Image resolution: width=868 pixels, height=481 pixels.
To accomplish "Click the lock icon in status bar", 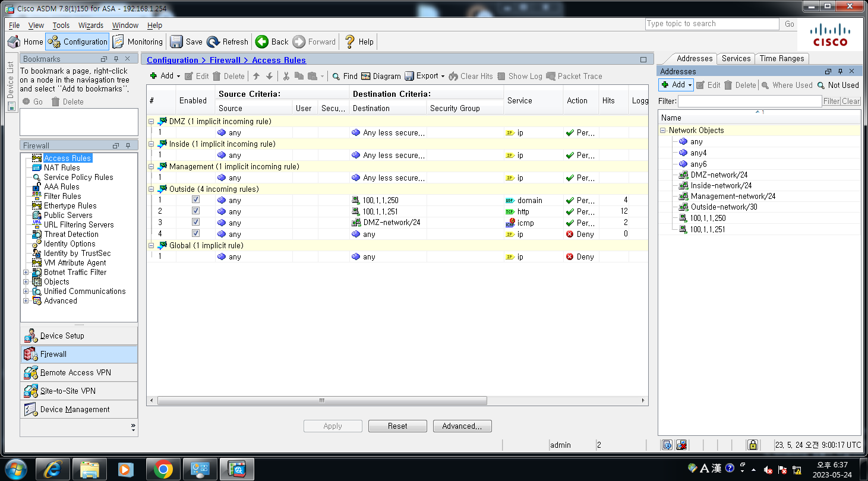I will pyautogui.click(x=753, y=445).
